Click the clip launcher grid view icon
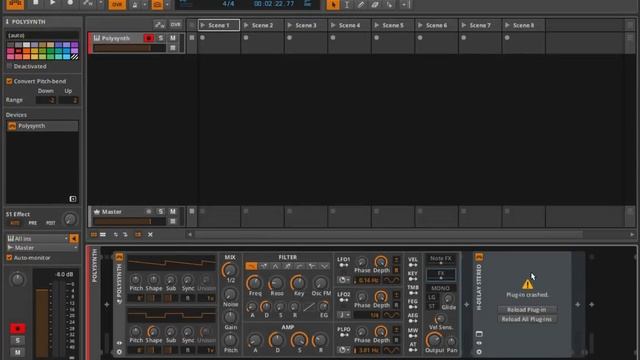640x360 pixels. coord(93,235)
